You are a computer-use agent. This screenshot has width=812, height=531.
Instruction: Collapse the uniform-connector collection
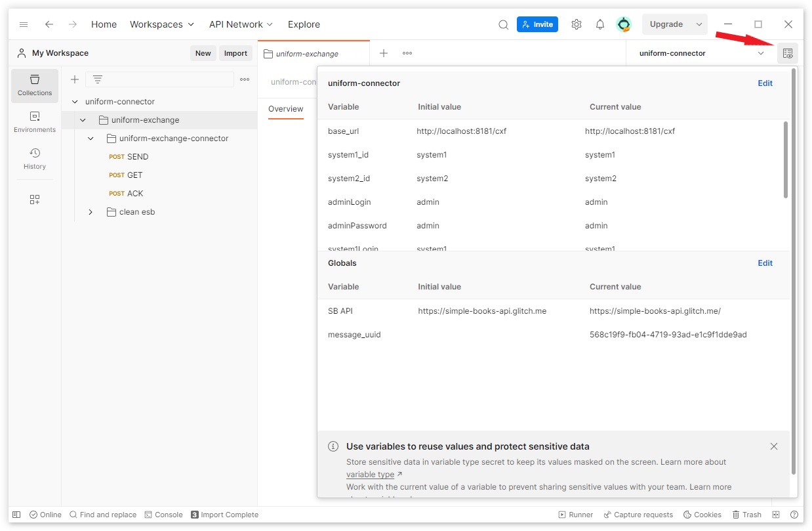coord(75,102)
